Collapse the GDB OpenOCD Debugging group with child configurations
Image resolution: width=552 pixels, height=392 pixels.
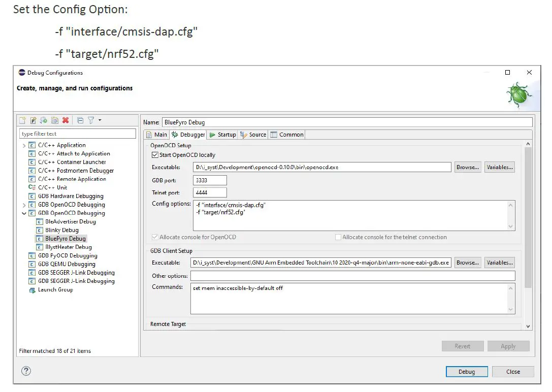point(24,213)
